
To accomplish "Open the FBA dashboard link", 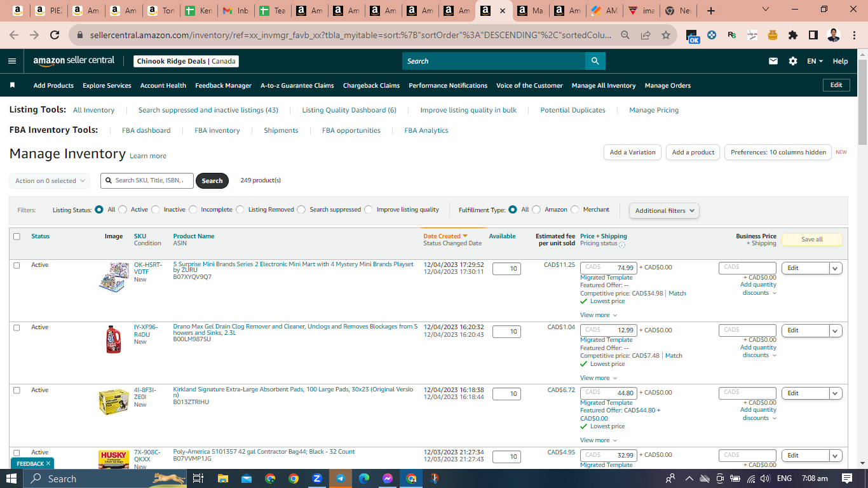I will tap(146, 130).
